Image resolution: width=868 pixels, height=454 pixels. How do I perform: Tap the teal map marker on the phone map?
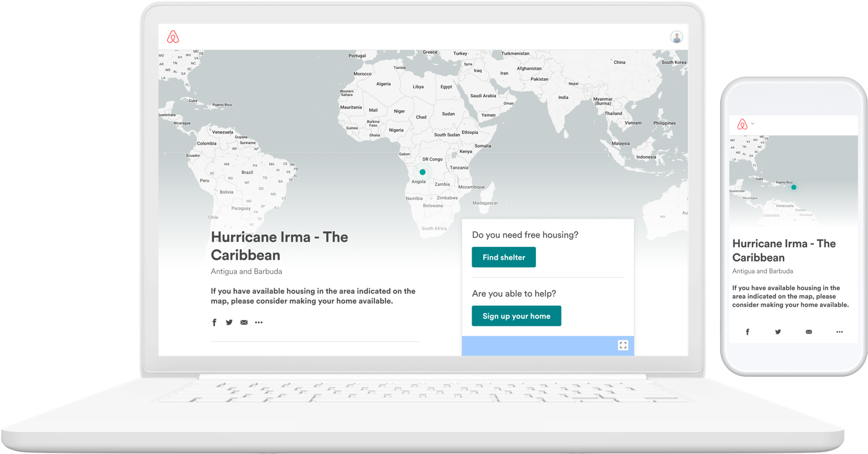[794, 187]
